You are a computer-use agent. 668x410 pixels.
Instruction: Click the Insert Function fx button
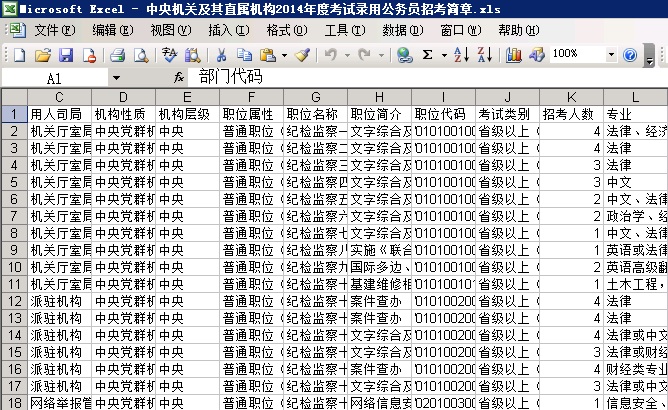tap(180, 77)
